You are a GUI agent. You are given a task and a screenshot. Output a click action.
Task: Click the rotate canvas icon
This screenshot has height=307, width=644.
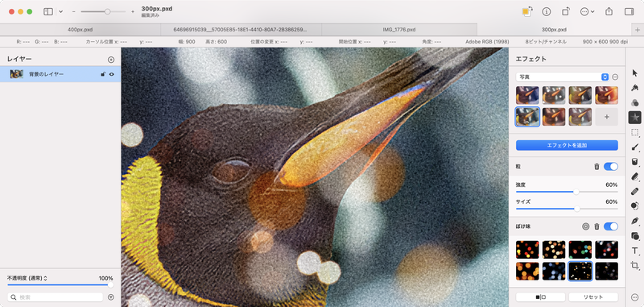[566, 11]
